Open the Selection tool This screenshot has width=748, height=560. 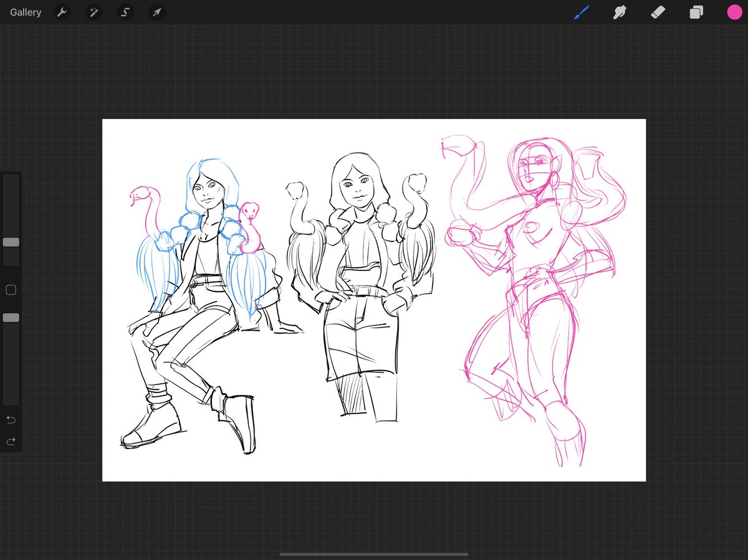125,12
